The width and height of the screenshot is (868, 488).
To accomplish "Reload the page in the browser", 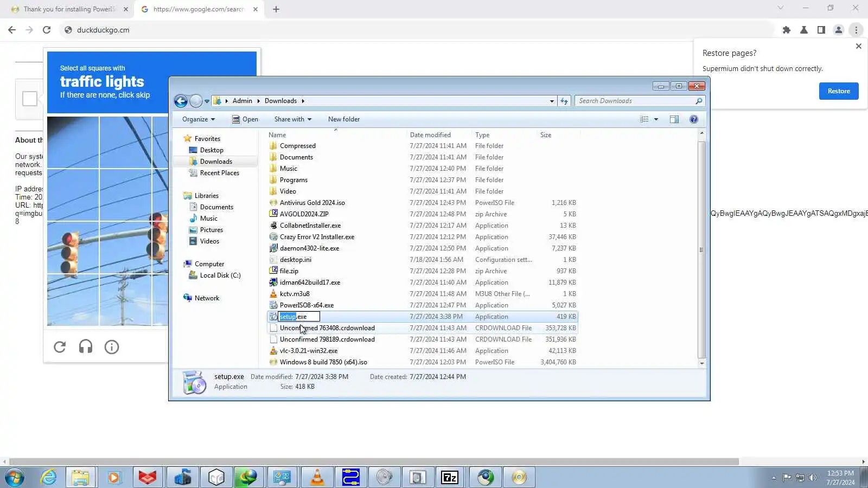I will click(47, 30).
